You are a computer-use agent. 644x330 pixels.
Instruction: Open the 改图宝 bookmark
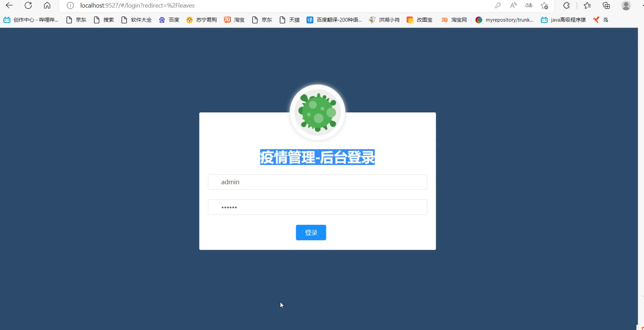420,20
